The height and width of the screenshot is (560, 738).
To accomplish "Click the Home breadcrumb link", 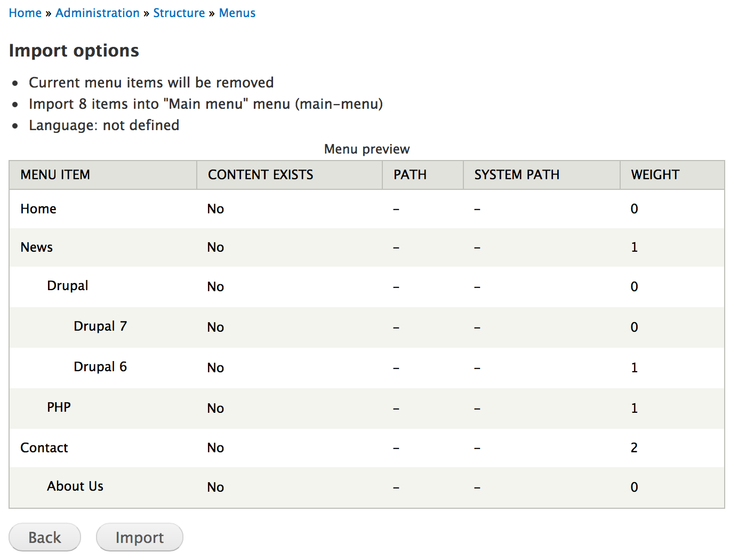I will [x=25, y=12].
